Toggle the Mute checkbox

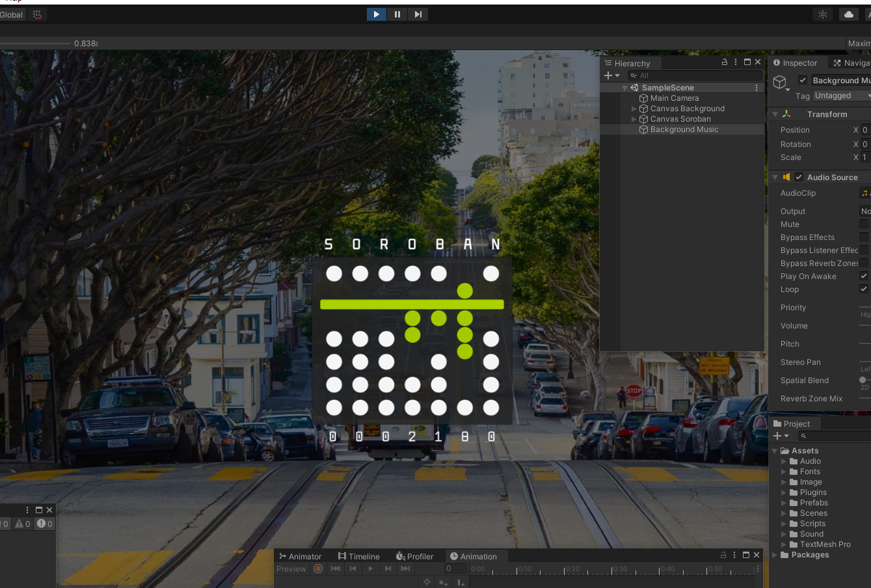864,224
